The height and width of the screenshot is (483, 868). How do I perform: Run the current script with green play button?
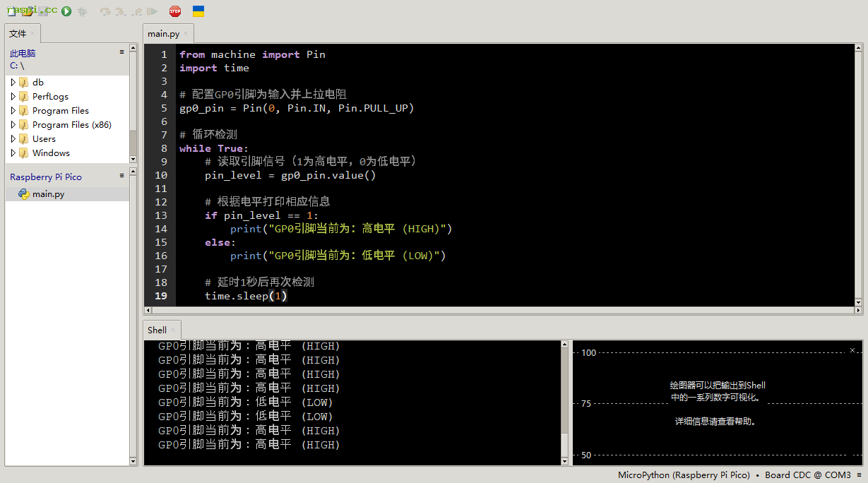[x=66, y=11]
